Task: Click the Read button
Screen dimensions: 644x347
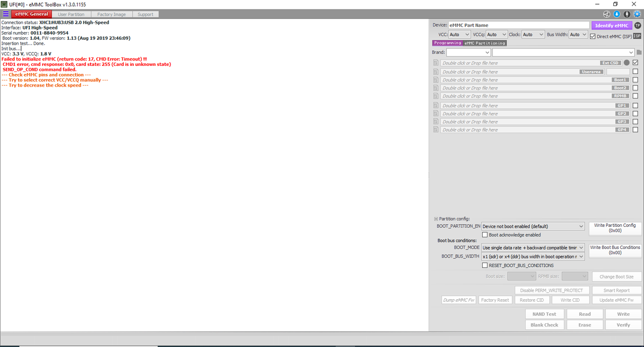Action: [585, 314]
